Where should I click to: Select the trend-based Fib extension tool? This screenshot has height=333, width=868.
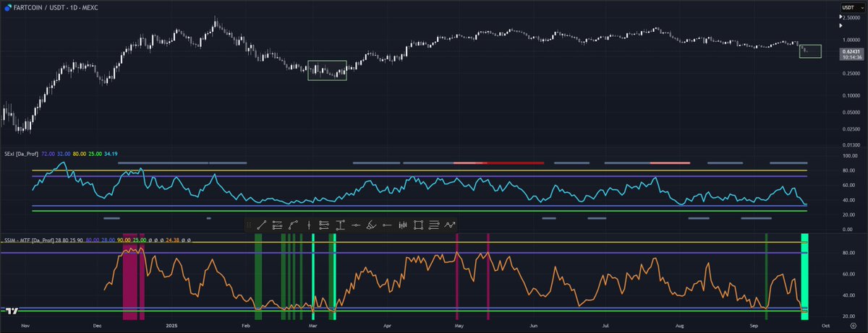click(434, 225)
